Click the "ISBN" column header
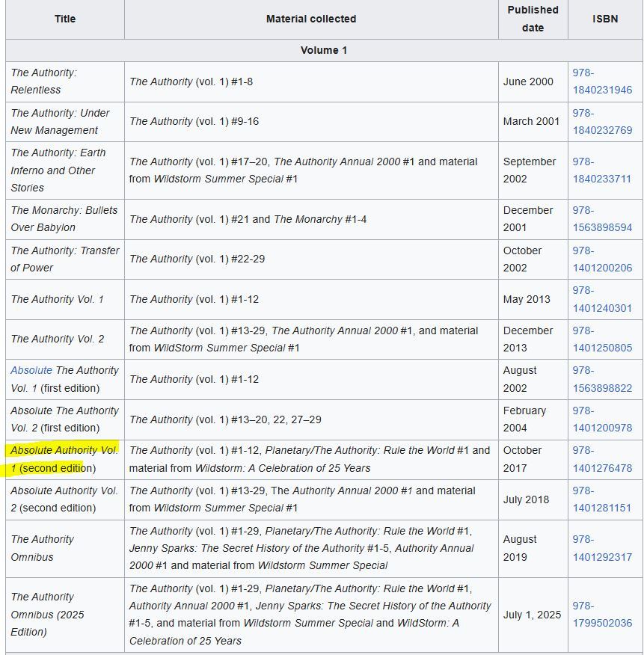This screenshot has height=655, width=644. (605, 19)
